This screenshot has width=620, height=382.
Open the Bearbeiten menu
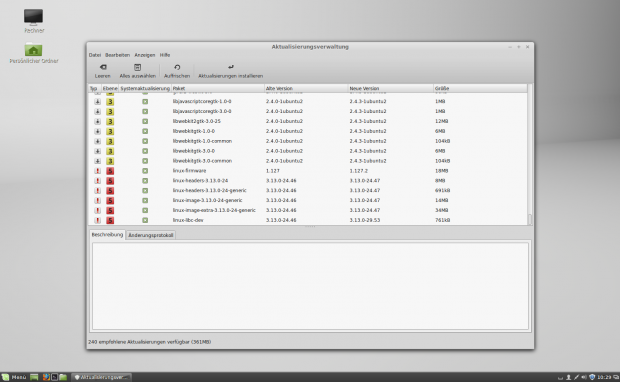click(x=117, y=55)
